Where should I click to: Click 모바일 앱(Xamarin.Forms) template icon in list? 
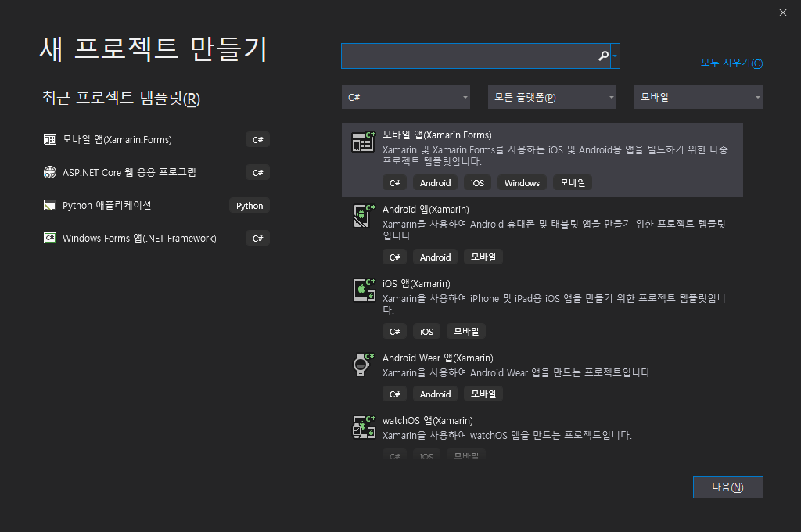363,142
